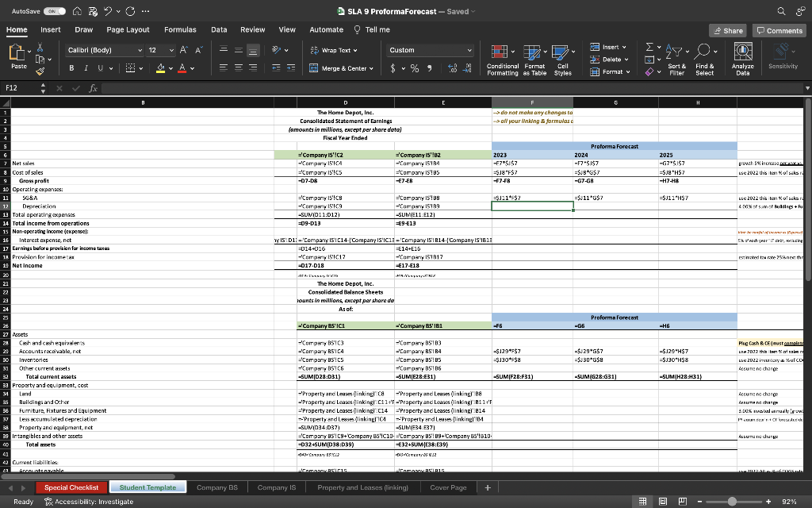
Task: Open Sort & Filter options
Action: coord(676,60)
